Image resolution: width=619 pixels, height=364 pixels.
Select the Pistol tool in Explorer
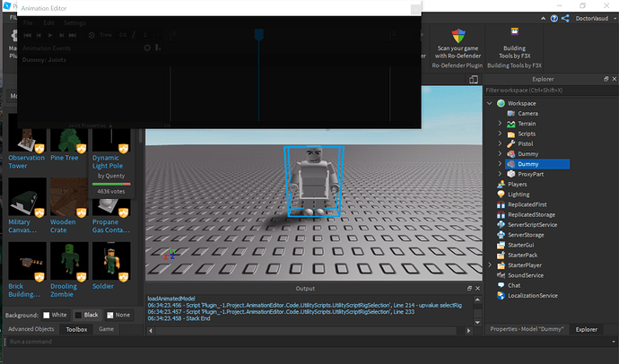pos(525,144)
